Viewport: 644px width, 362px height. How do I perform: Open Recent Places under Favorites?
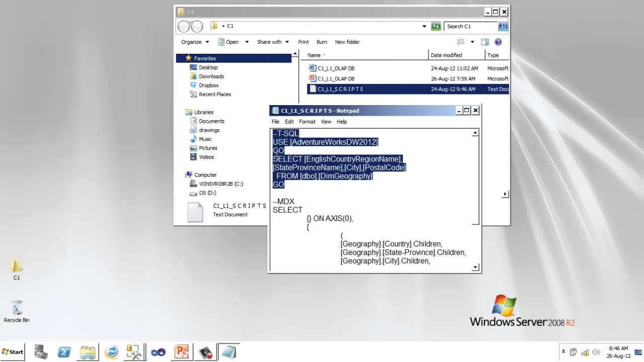tap(215, 95)
